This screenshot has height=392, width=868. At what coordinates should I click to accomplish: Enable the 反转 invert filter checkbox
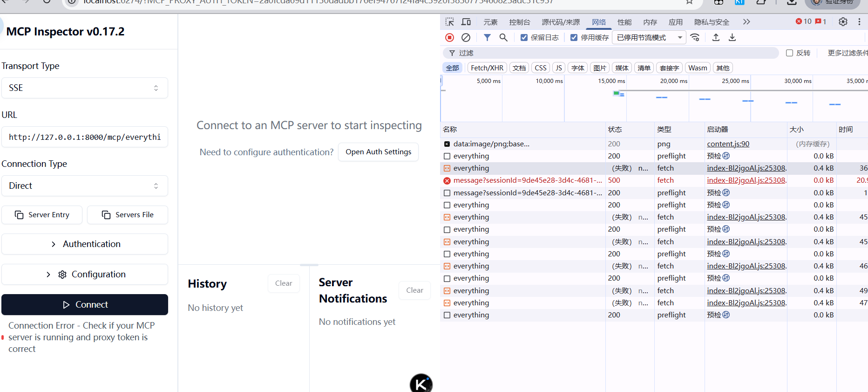click(789, 53)
